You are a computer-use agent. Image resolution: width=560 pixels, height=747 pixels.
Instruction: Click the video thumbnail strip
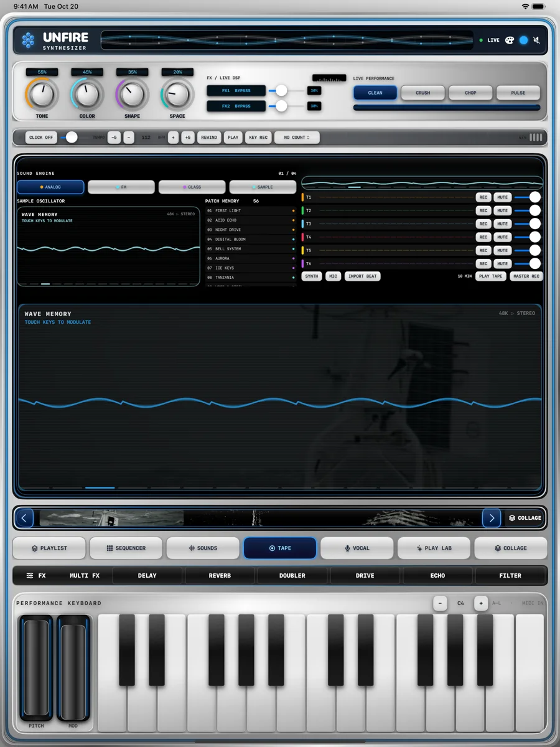(x=258, y=518)
